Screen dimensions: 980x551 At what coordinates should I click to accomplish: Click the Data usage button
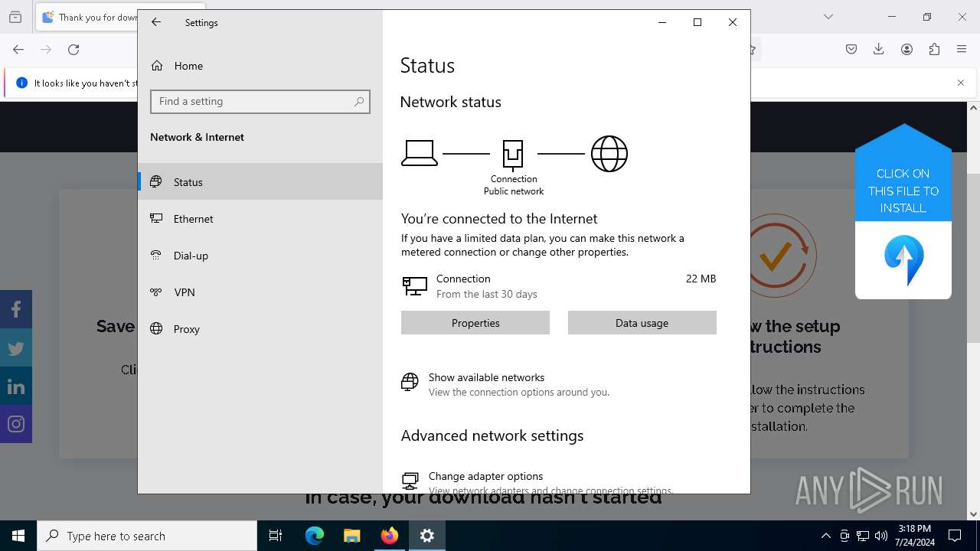tap(642, 323)
